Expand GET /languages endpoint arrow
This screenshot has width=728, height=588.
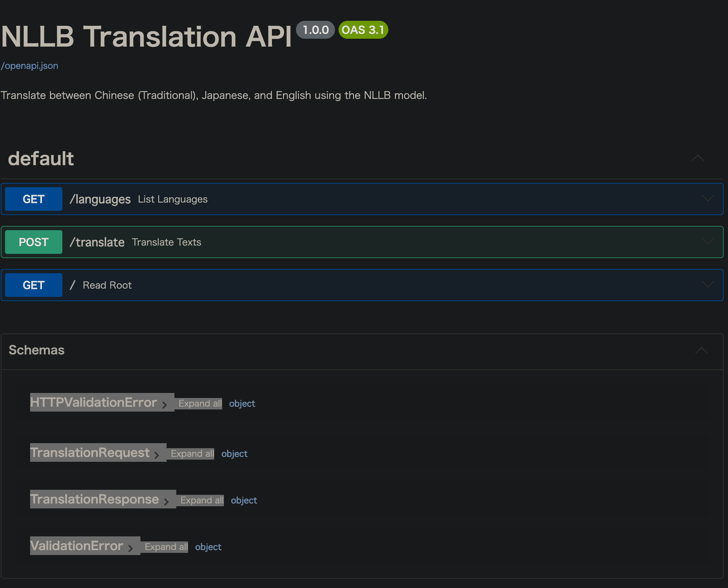click(x=708, y=199)
